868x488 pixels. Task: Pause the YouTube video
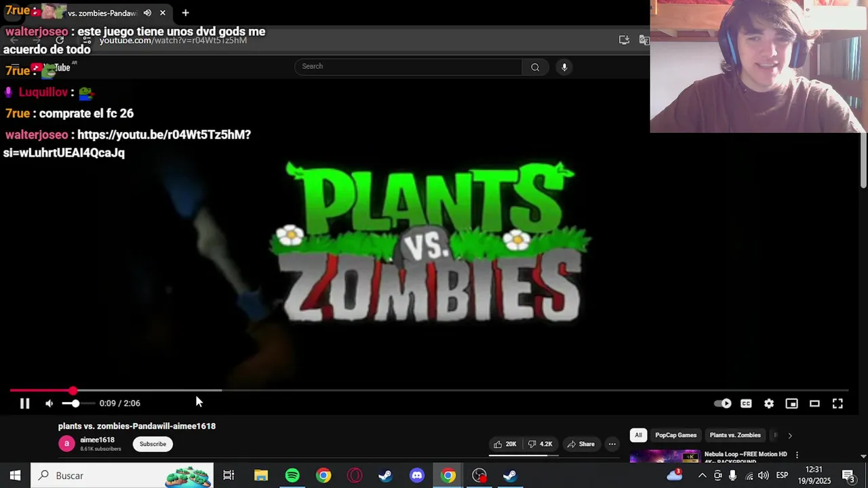(x=24, y=403)
